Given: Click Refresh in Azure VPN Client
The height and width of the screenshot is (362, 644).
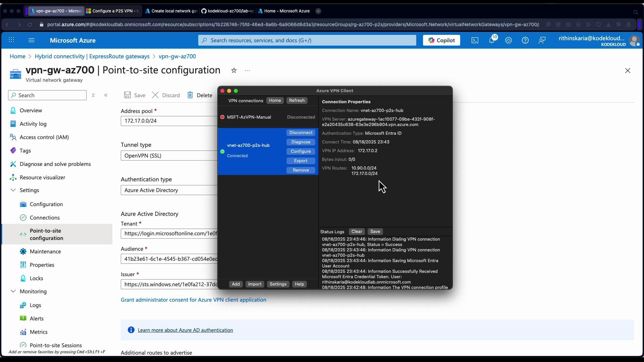Looking at the screenshot, I should (297, 101).
